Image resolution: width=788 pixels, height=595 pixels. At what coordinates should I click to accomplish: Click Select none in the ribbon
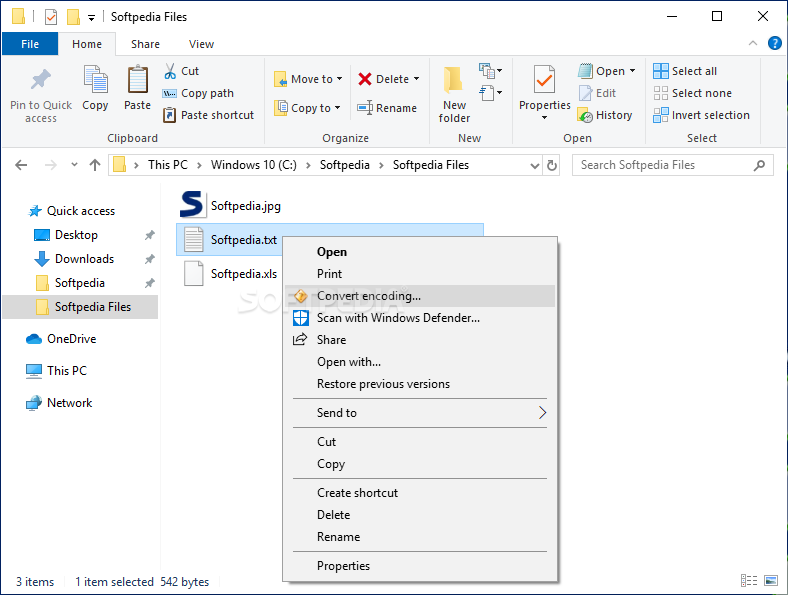pyautogui.click(x=692, y=93)
